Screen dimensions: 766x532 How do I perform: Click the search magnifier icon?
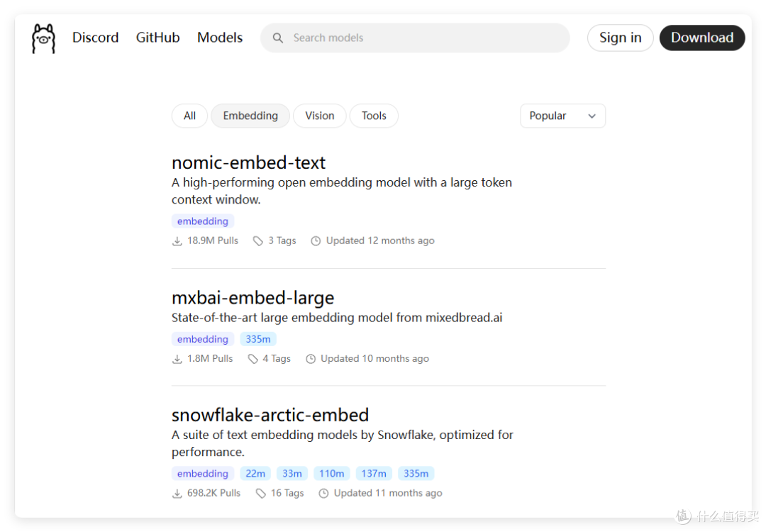(x=277, y=38)
